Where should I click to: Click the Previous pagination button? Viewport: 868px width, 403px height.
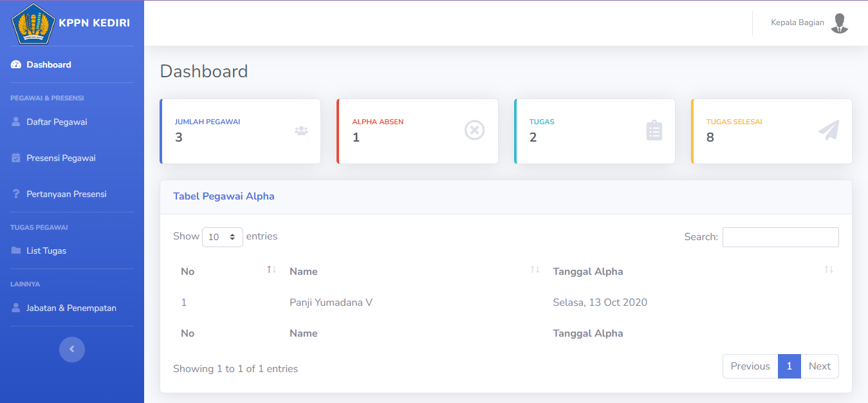coord(750,366)
